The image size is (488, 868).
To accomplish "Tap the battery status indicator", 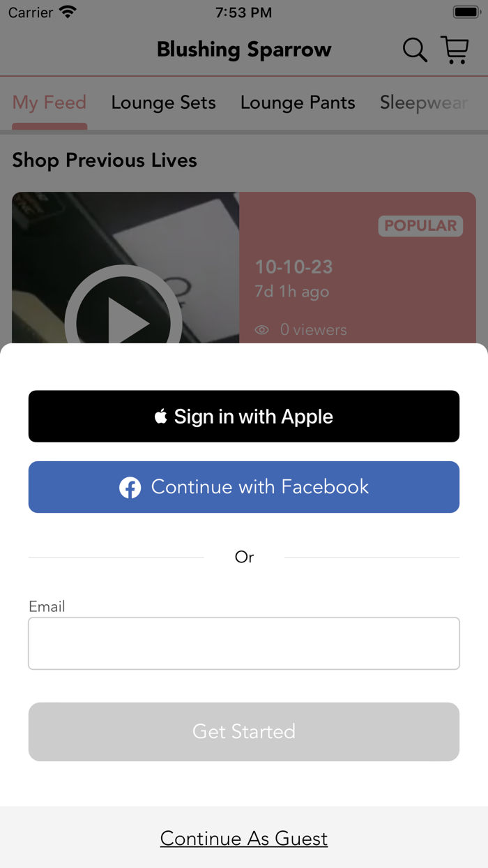I will click(466, 12).
